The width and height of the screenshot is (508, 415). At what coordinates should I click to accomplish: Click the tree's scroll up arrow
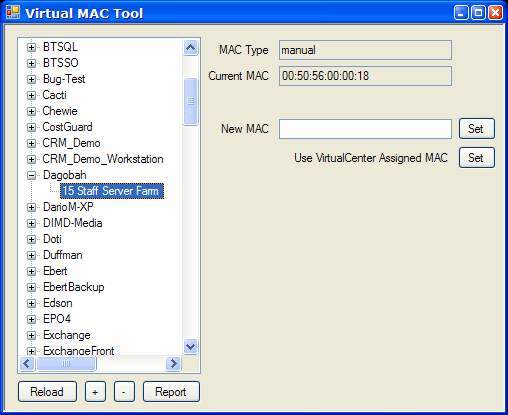coord(191,48)
